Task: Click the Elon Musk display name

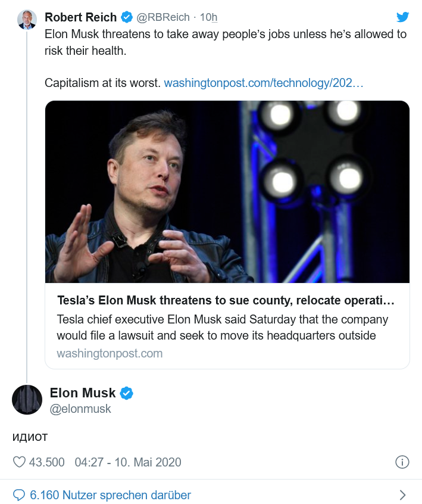Action: [83, 393]
